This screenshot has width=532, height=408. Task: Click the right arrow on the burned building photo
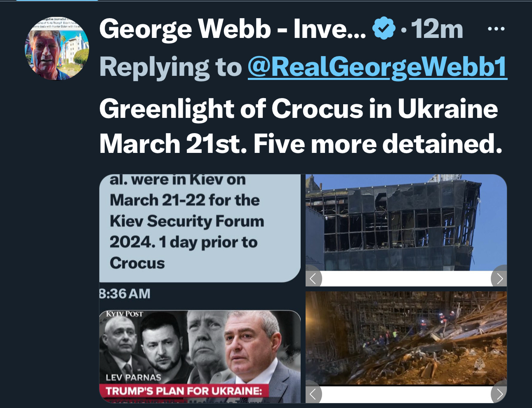point(499,279)
